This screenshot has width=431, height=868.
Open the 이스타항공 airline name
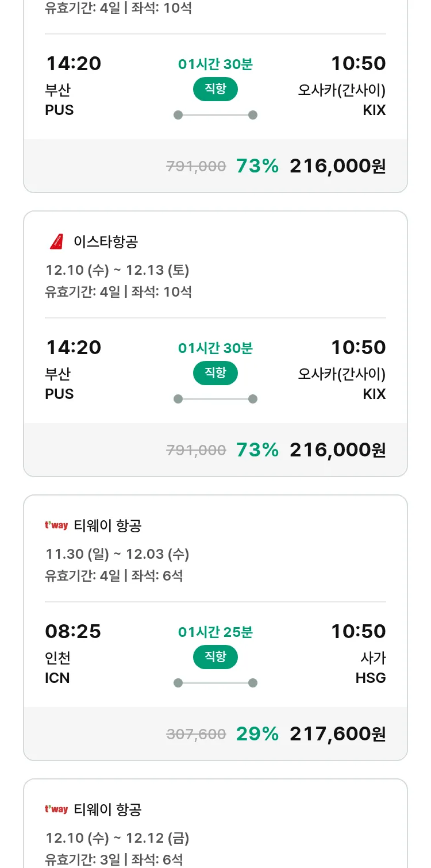click(x=106, y=242)
